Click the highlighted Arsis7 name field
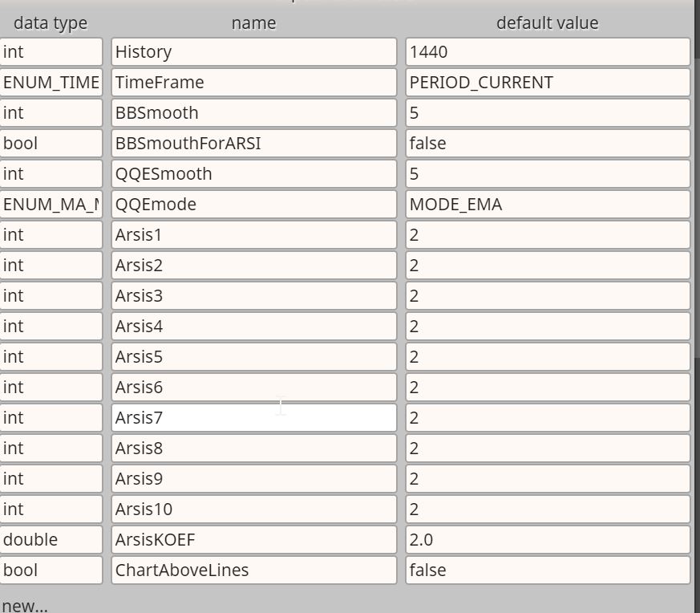 (x=253, y=418)
